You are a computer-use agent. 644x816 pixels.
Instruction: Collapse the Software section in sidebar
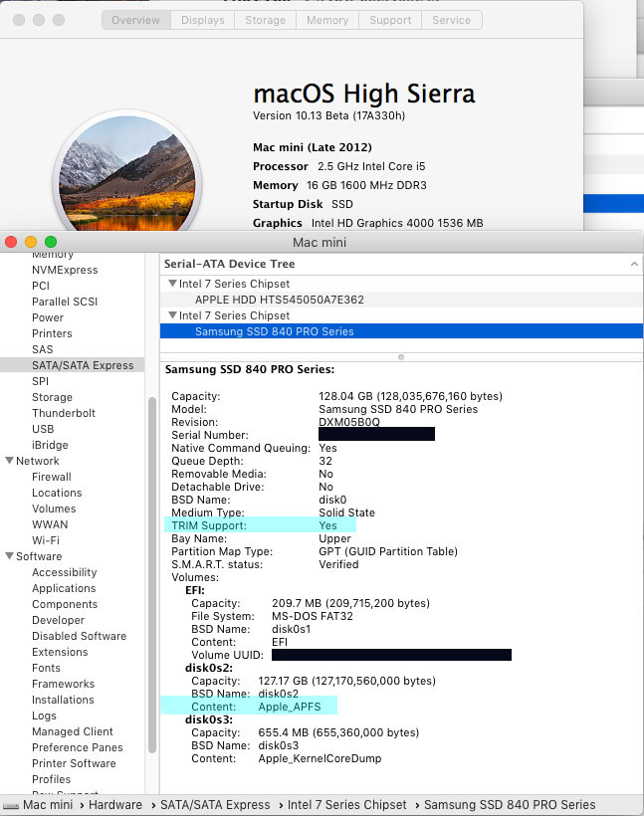[9, 556]
